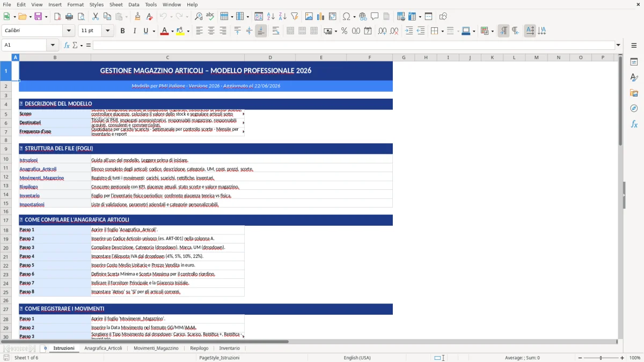Toggle Italic formatting
Viewport: 644px width, 362px height.
pos(134,31)
